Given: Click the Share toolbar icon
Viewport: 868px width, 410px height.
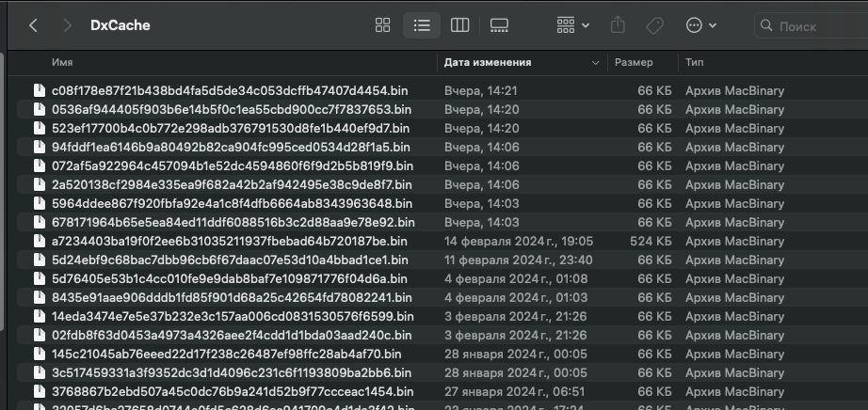Looking at the screenshot, I should click(618, 25).
